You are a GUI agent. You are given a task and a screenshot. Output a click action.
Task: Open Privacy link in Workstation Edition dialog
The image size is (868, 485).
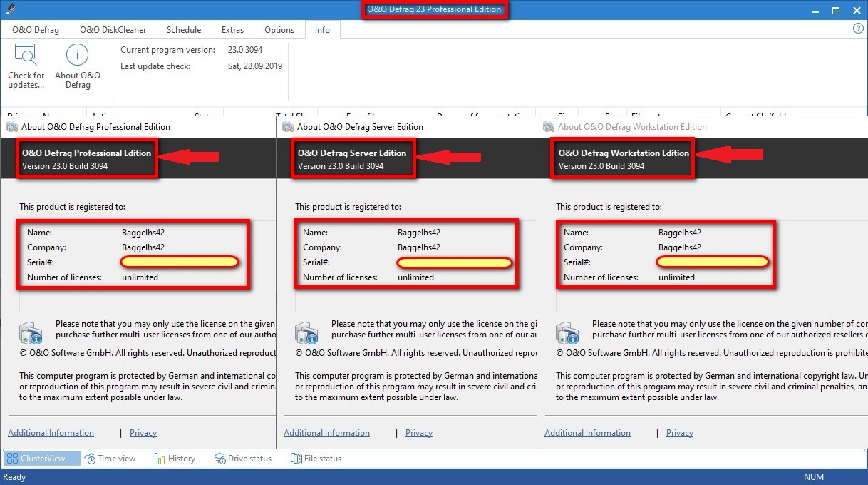tap(680, 433)
